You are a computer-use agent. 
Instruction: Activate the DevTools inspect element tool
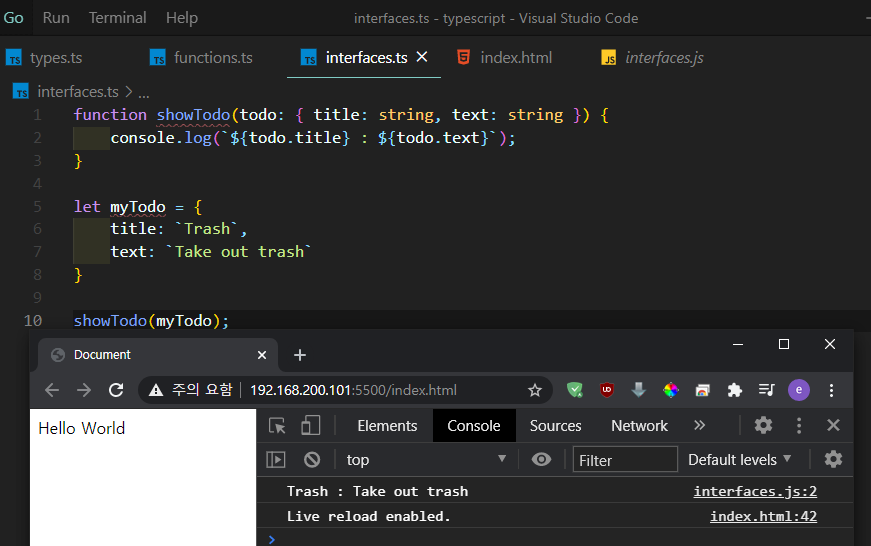pos(277,426)
